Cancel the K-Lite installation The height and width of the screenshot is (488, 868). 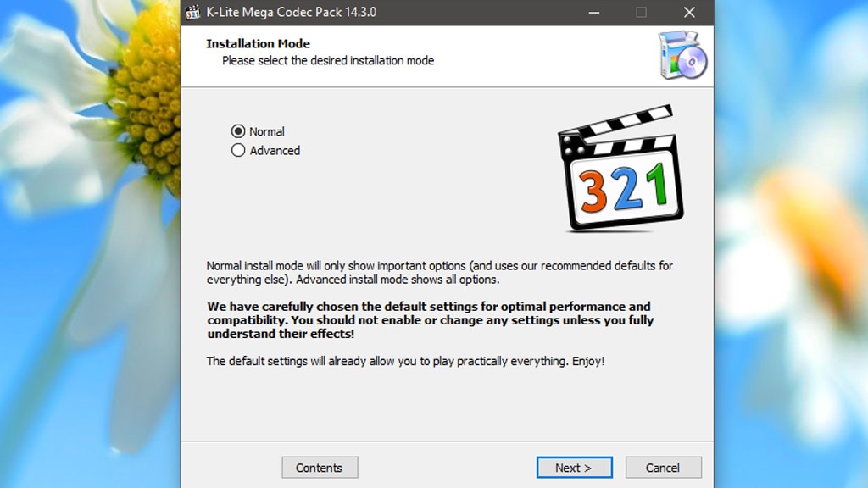(663, 467)
